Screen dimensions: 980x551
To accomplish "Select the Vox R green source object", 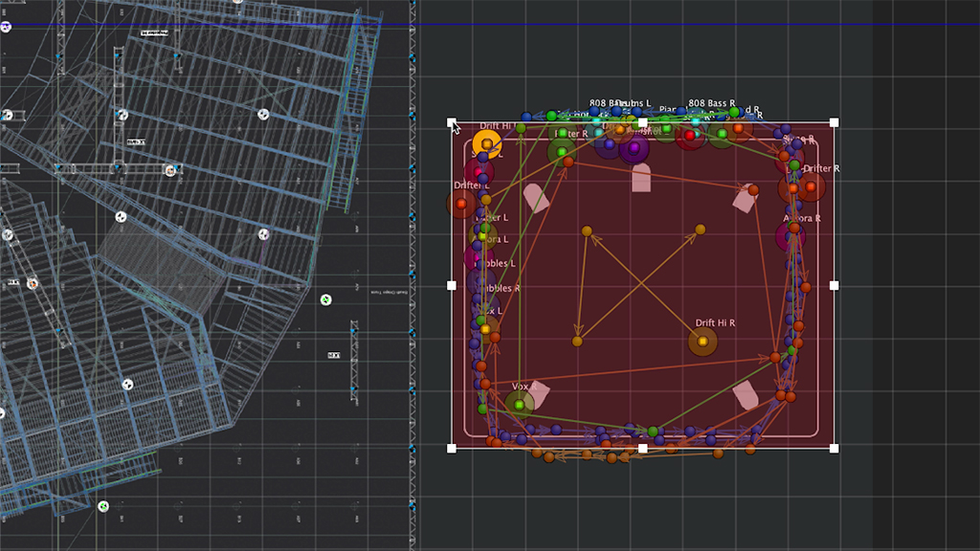I will (520, 405).
